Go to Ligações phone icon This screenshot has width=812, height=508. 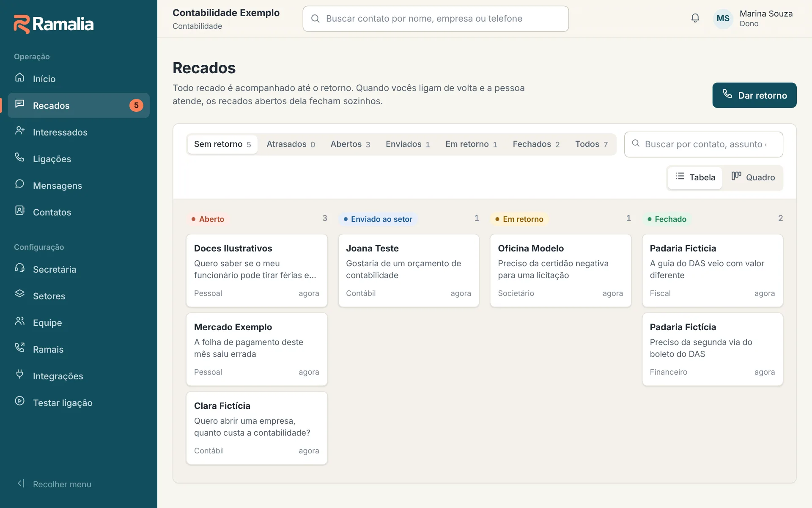coord(20,157)
